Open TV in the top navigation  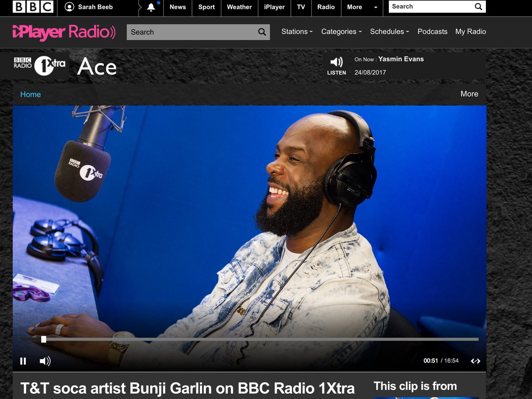tap(301, 7)
